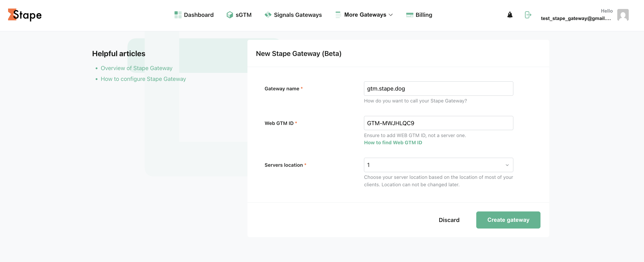644x262 pixels.
Task: Click the logout icon
Action: click(528, 15)
